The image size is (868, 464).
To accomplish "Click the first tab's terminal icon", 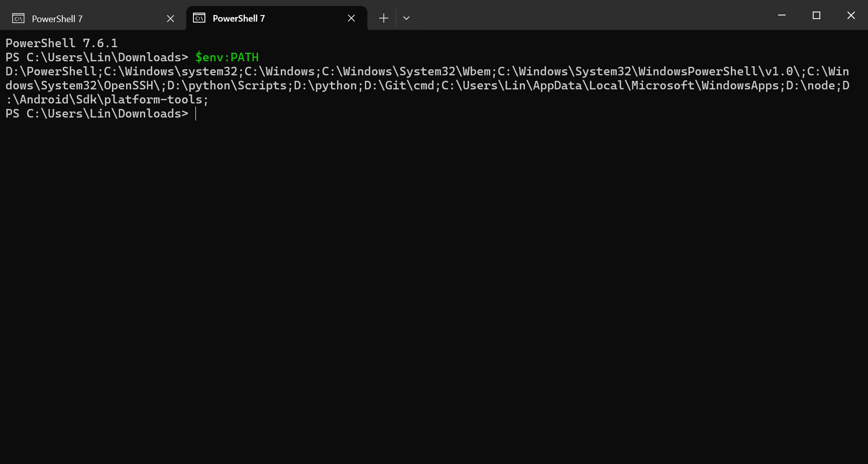I will [x=19, y=19].
